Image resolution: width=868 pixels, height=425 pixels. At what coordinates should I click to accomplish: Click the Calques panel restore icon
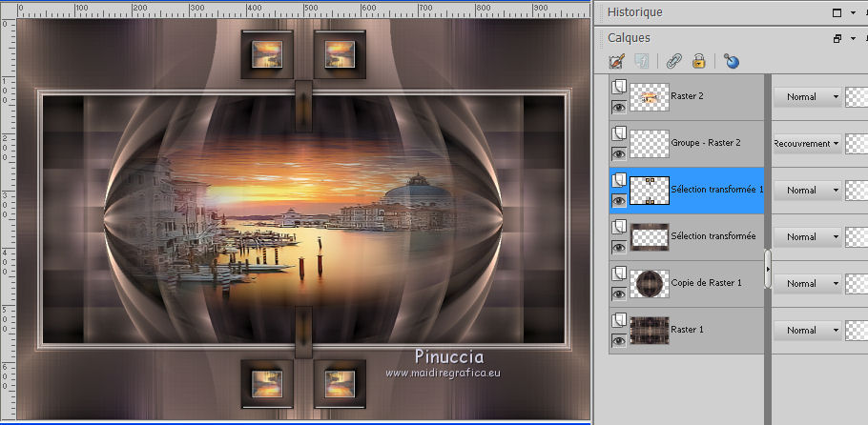837,39
